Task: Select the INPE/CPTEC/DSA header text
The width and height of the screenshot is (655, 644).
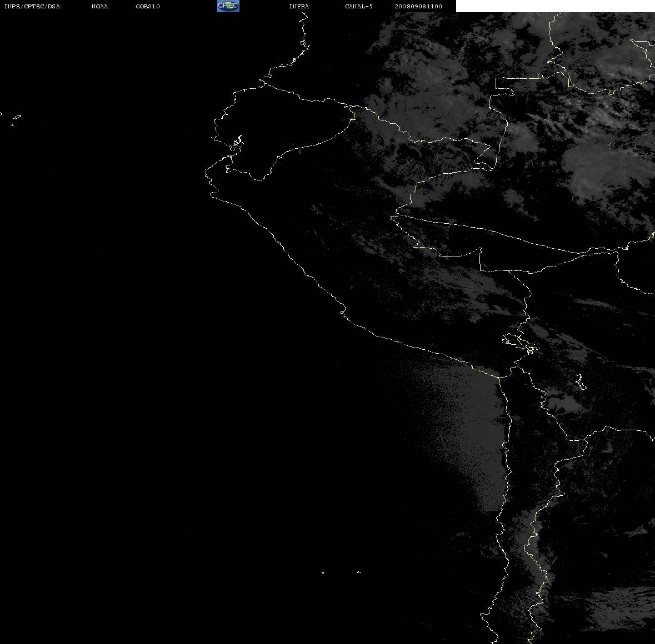Action: [x=32, y=6]
